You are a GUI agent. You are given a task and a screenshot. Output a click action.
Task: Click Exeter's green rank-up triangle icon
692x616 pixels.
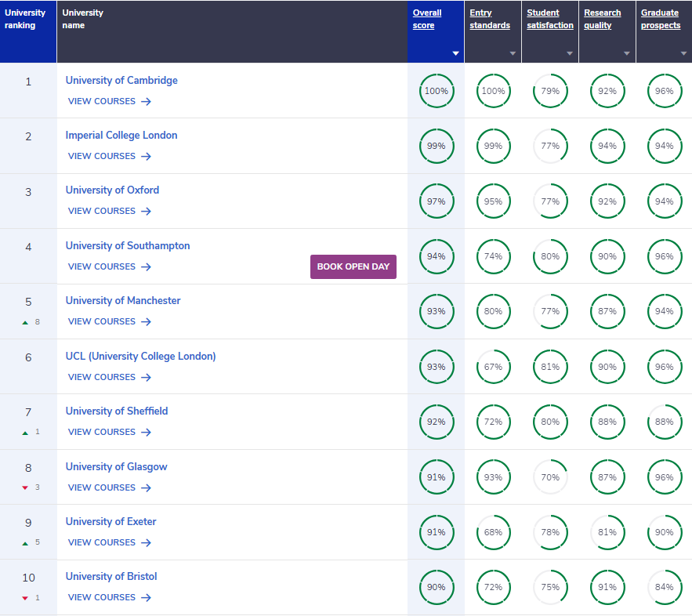[x=25, y=543]
